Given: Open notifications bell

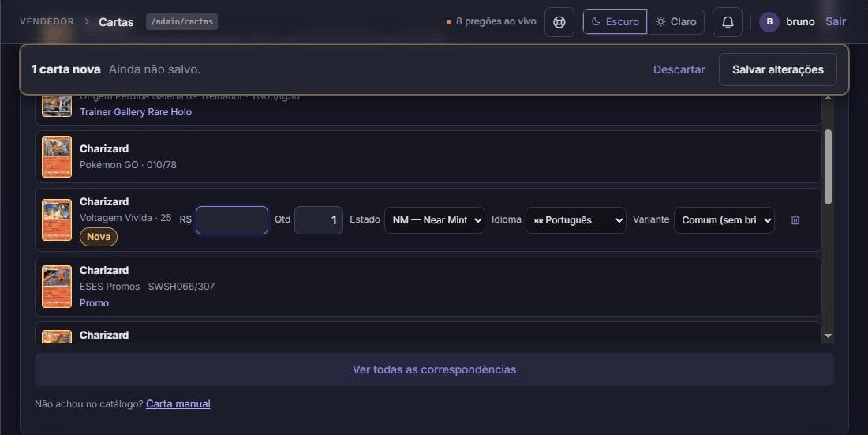Looking at the screenshot, I should [x=728, y=22].
